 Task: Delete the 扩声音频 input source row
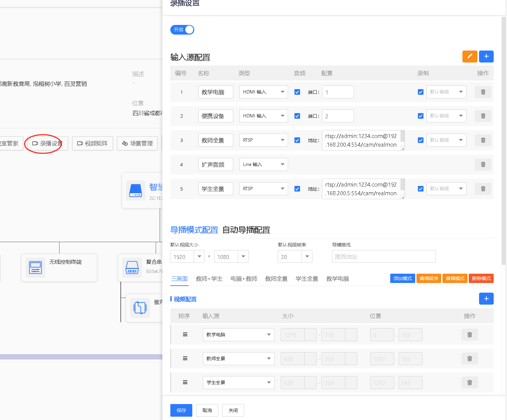click(483, 165)
